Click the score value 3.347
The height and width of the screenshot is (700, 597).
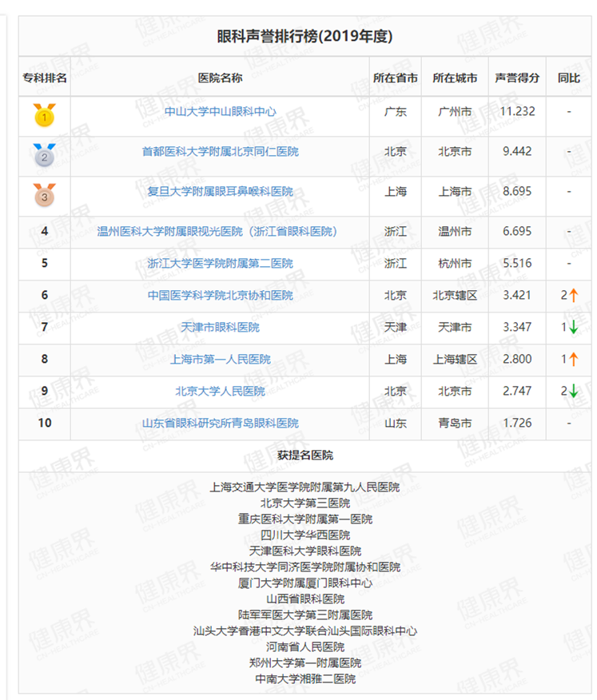pyautogui.click(x=517, y=328)
